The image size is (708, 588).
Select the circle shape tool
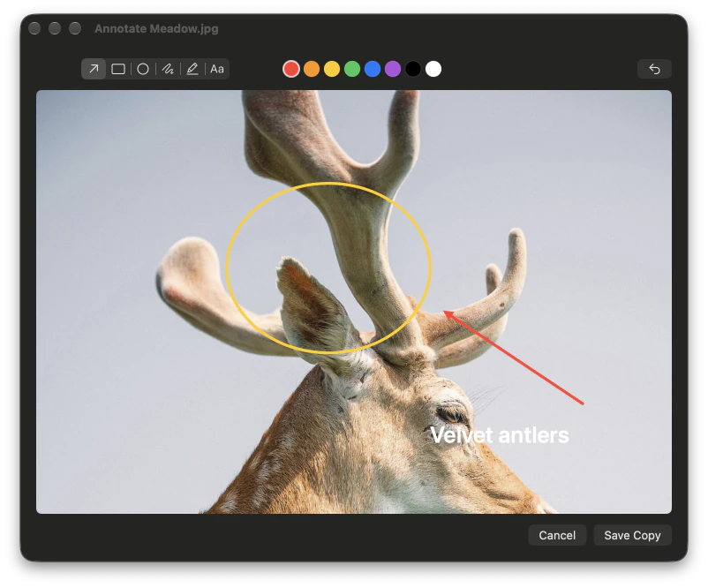coord(143,69)
